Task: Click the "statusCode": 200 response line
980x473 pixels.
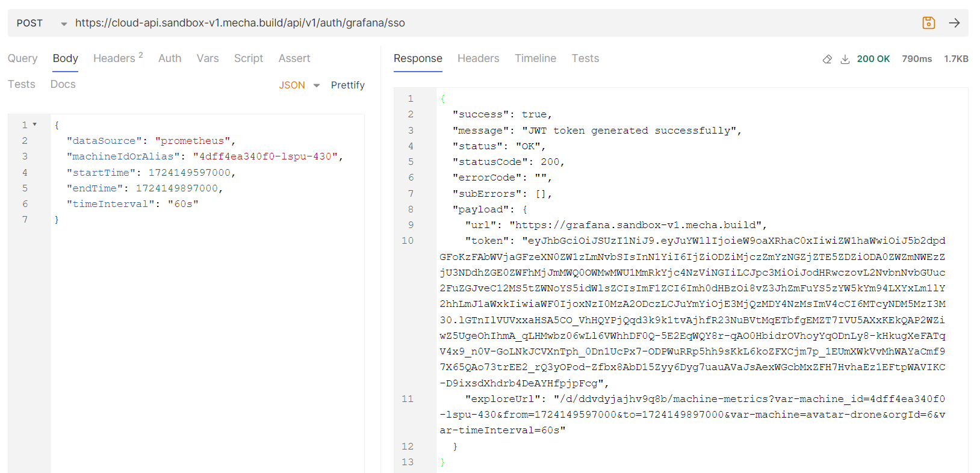Action: point(508,162)
